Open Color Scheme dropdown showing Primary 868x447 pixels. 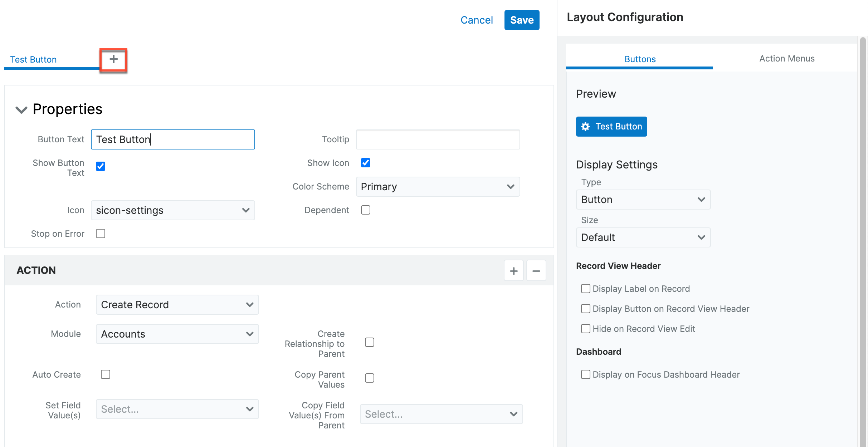[438, 187]
